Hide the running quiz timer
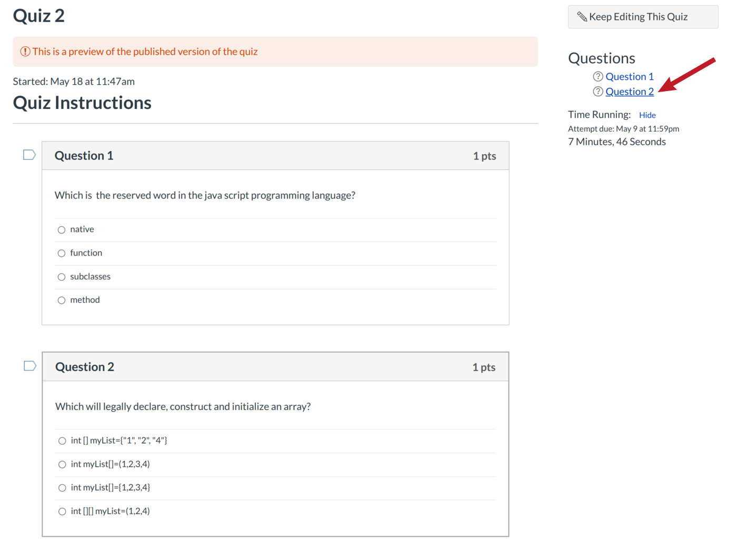 pos(647,115)
